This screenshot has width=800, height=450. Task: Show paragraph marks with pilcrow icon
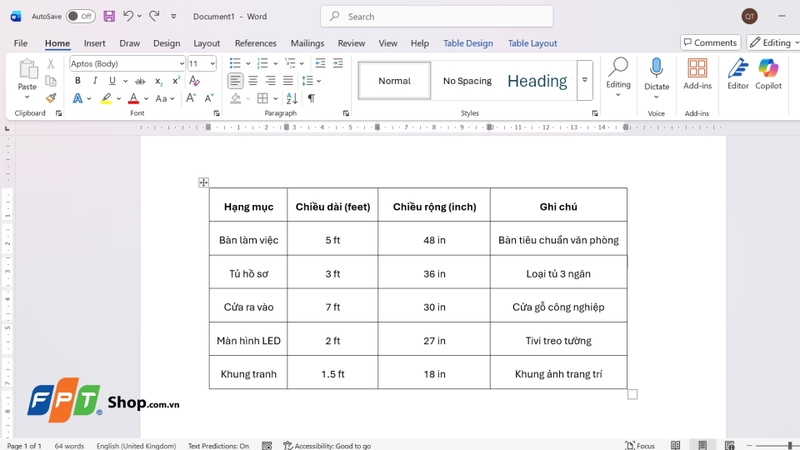(311, 98)
